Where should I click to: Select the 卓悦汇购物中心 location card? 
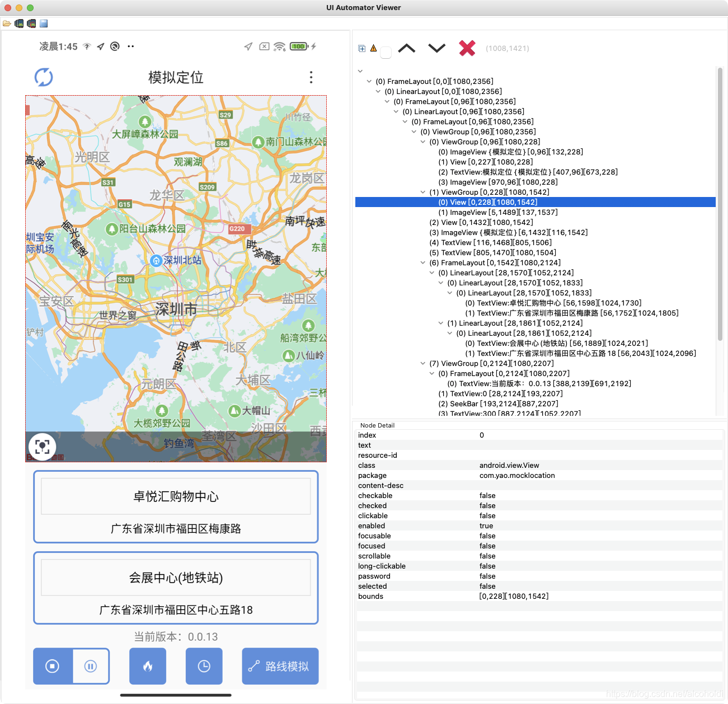pyautogui.click(x=176, y=507)
